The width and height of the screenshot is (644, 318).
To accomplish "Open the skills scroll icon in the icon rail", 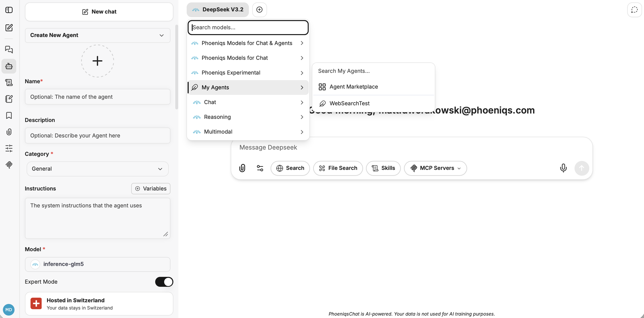I will tap(9, 83).
